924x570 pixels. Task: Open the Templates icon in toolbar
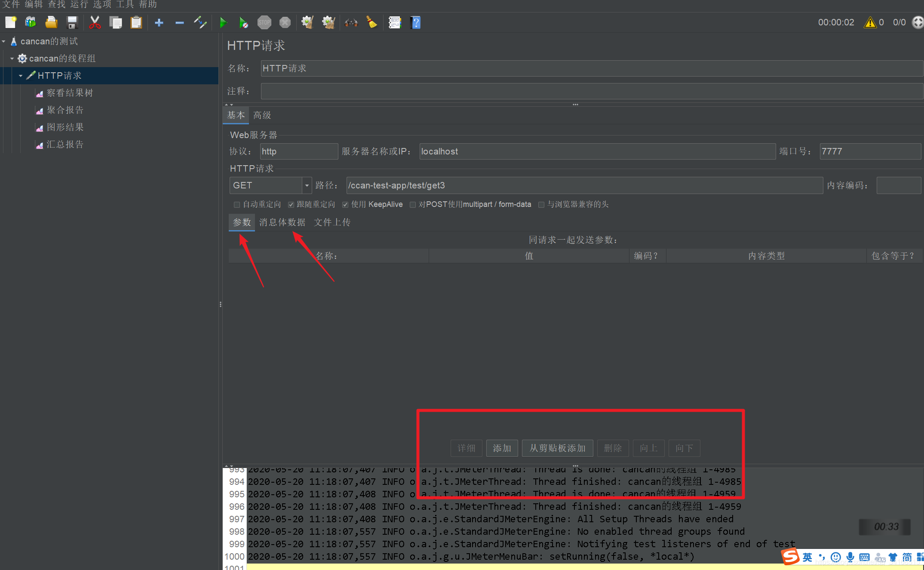31,22
